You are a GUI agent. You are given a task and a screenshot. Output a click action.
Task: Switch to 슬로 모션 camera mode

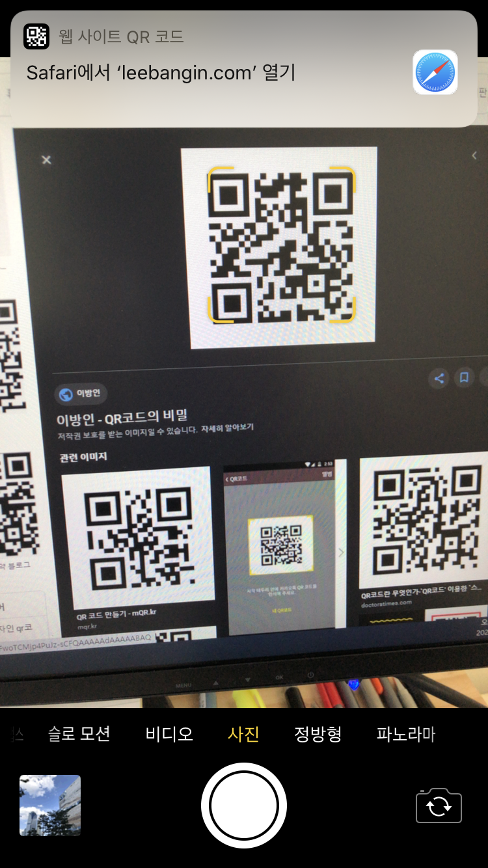pyautogui.click(x=79, y=734)
